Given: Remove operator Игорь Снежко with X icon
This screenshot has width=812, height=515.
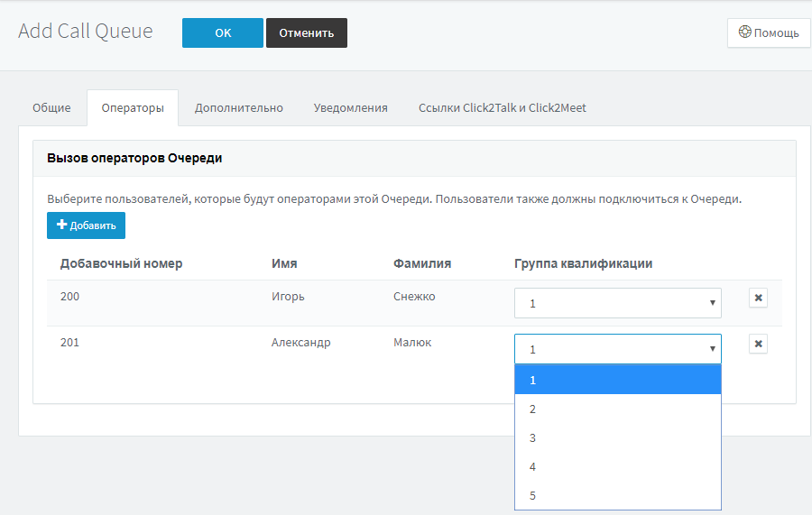Looking at the screenshot, I should point(758,298).
